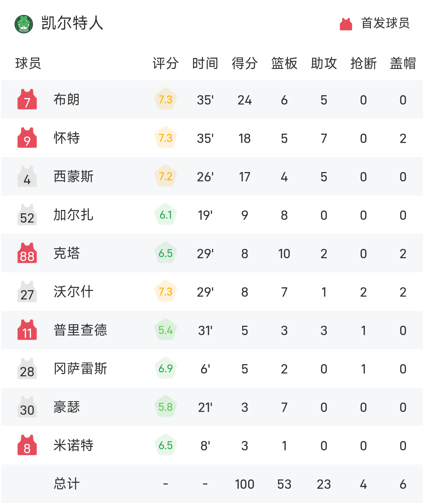
Task: Click the 7.3 rating badge for 布朗
Action: [166, 99]
